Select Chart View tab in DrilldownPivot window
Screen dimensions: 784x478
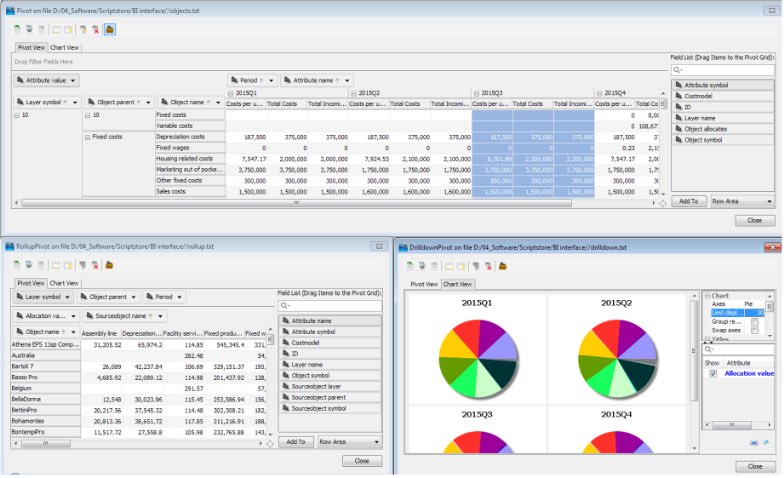(x=458, y=284)
